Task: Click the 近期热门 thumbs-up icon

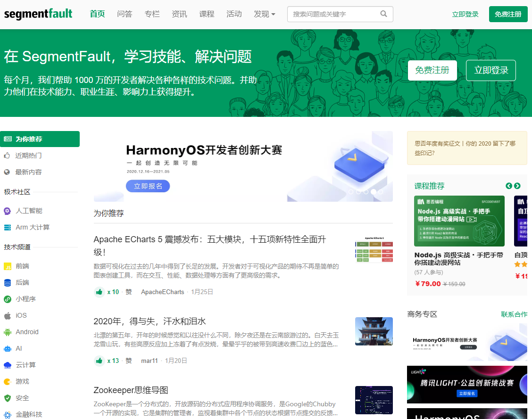Action: pyautogui.click(x=7, y=155)
